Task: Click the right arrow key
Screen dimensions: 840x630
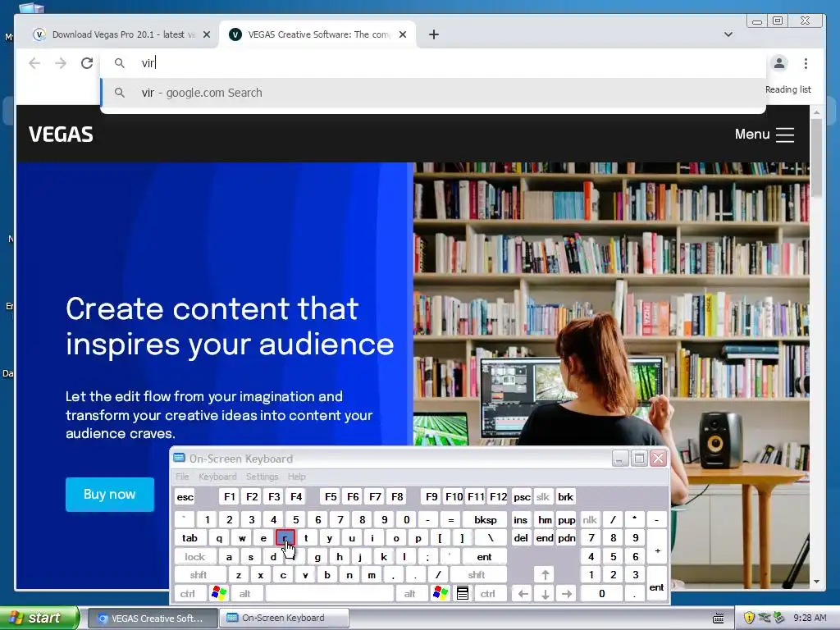Action: point(567,594)
